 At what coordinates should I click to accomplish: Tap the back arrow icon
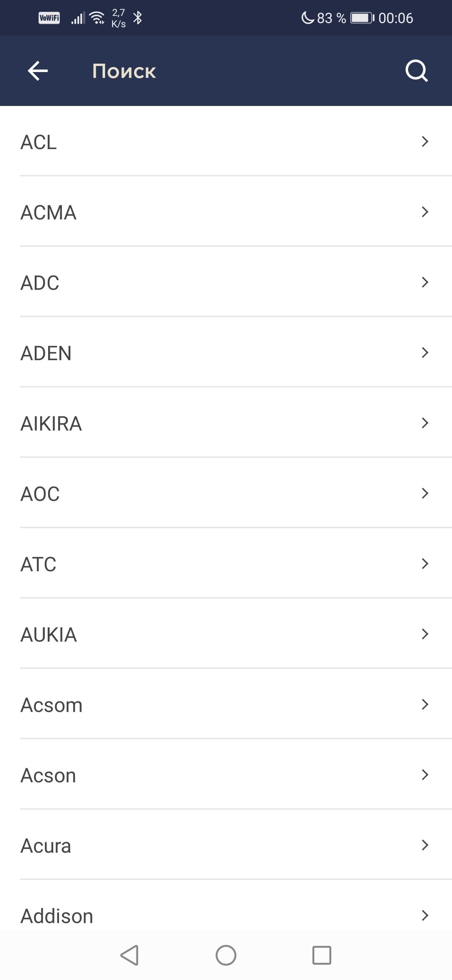pyautogui.click(x=38, y=71)
